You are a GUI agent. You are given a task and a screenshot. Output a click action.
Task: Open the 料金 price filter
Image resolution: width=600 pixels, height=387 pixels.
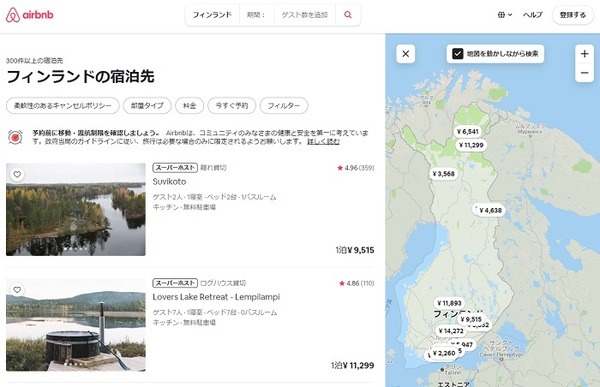tap(189, 106)
